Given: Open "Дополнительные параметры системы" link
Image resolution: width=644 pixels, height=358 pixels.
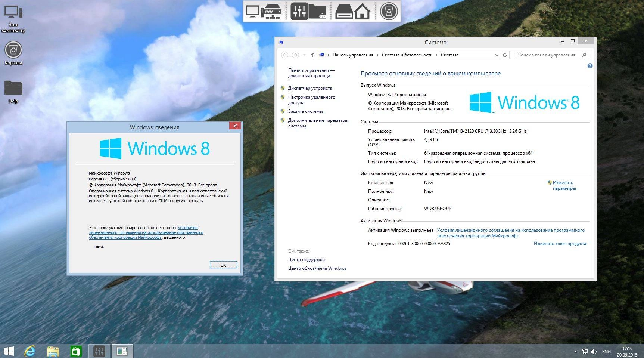Looking at the screenshot, I should tap(318, 123).
